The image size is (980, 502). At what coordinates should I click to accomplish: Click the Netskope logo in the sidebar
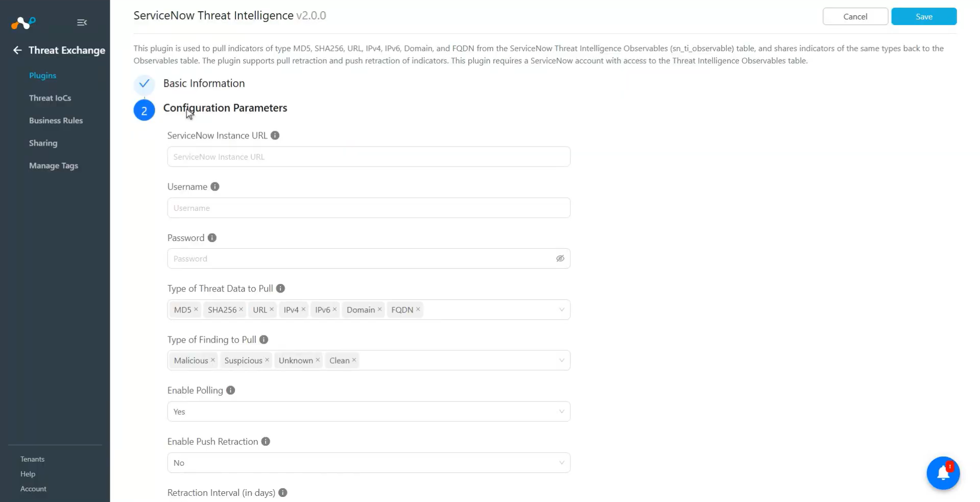click(x=23, y=22)
